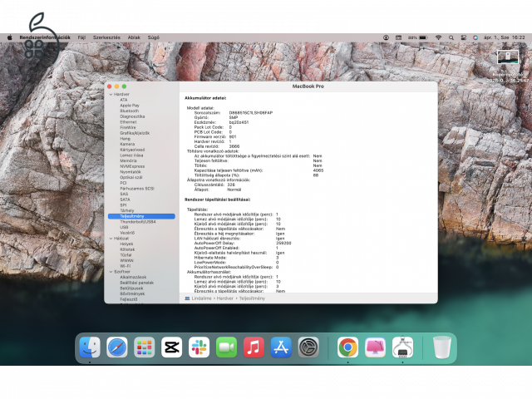Select the highlighted Teljesítmény item

[x=141, y=216]
